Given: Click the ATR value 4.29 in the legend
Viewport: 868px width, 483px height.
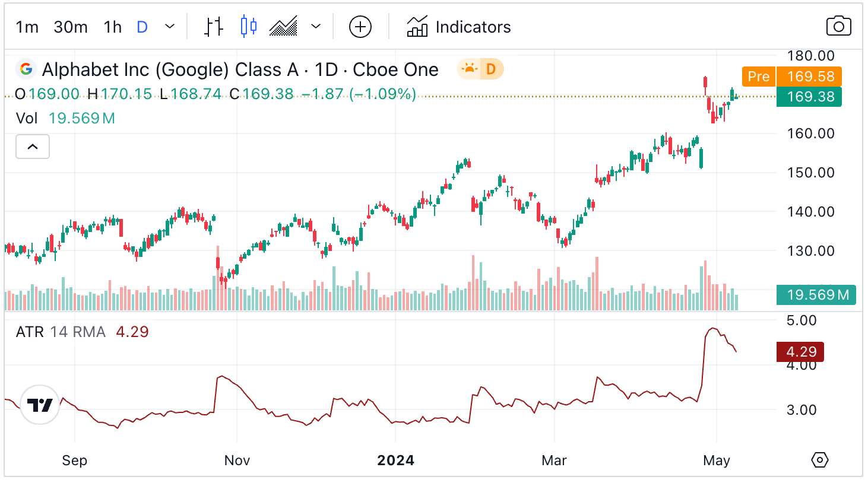Looking at the screenshot, I should pos(132,332).
